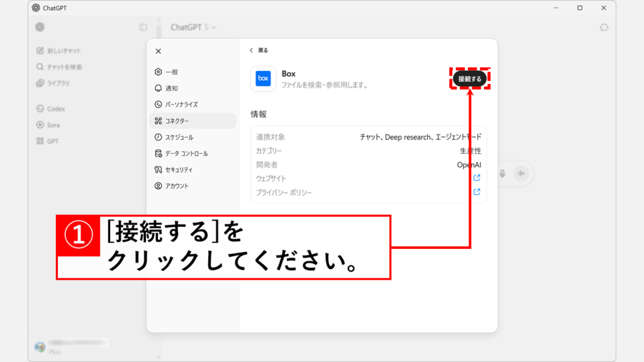Click the 情報 section heading

(x=258, y=114)
